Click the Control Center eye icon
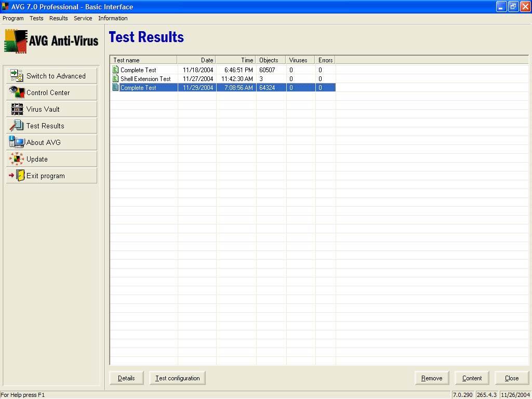 (16, 92)
